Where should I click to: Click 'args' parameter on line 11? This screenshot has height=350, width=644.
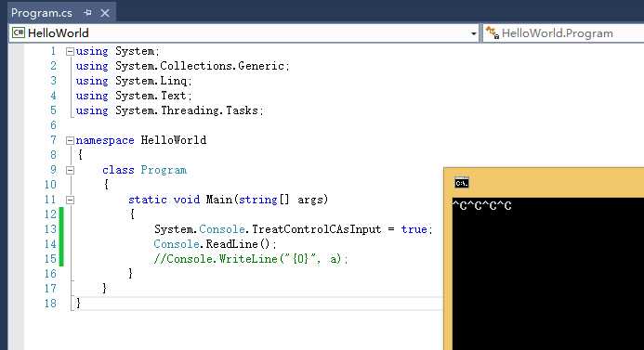[311, 200]
